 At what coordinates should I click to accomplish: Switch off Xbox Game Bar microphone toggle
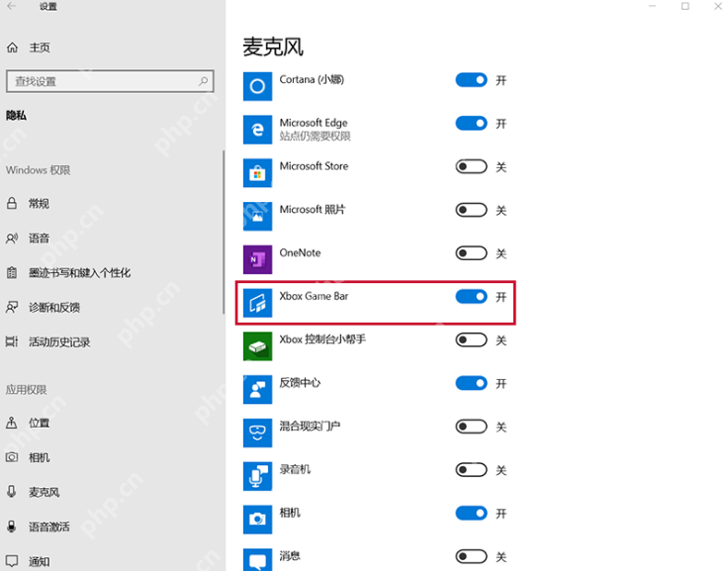(471, 296)
